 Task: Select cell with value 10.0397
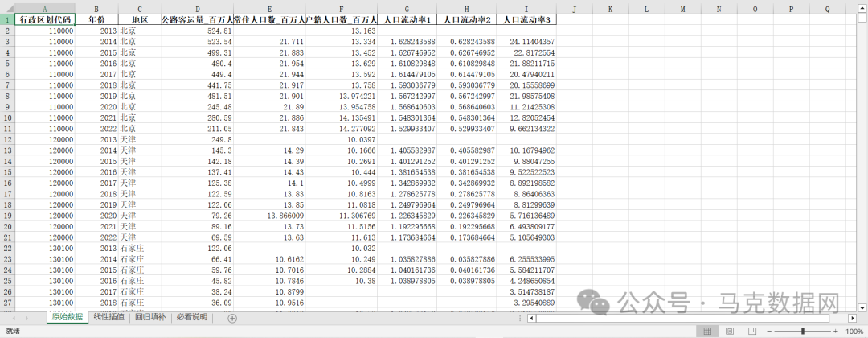342,139
